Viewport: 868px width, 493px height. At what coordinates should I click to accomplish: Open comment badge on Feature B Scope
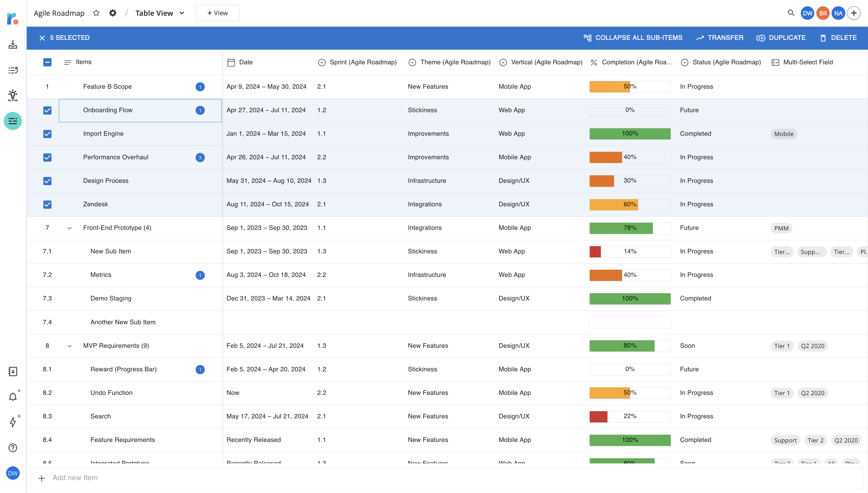point(200,87)
